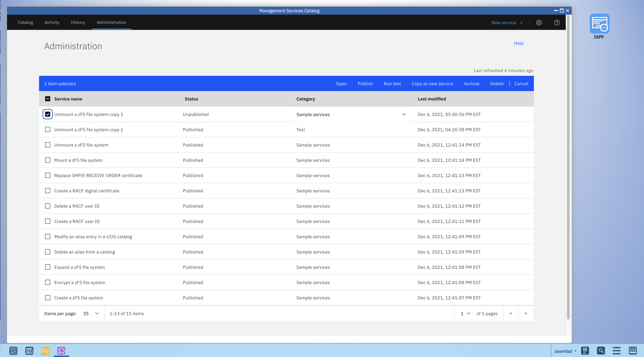Switch to the History tab
Image resolution: width=644 pixels, height=357 pixels.
tap(78, 22)
